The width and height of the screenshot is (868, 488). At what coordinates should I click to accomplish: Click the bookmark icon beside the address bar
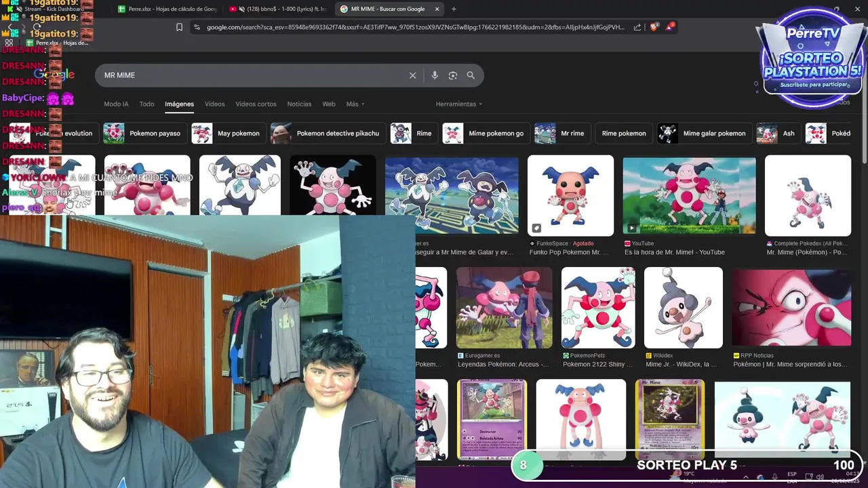click(179, 27)
